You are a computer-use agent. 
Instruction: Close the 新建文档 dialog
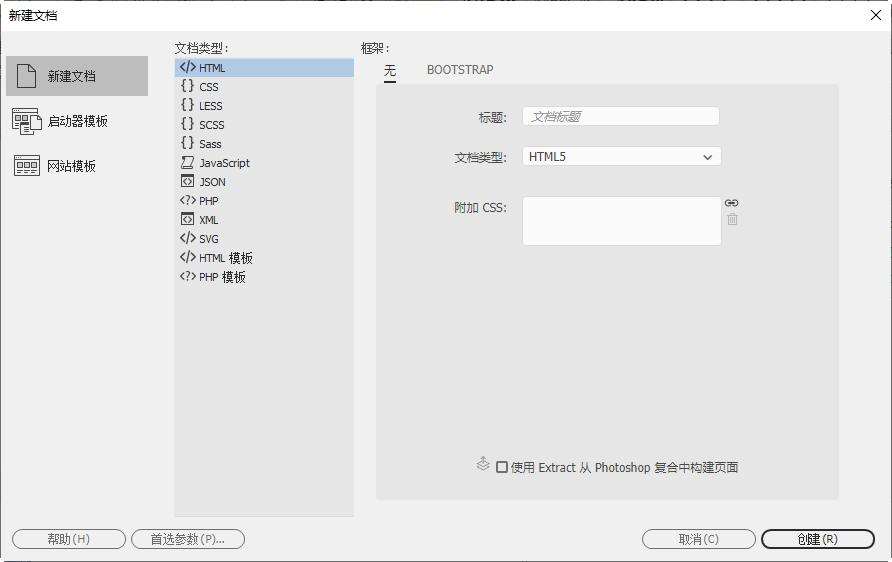[876, 15]
